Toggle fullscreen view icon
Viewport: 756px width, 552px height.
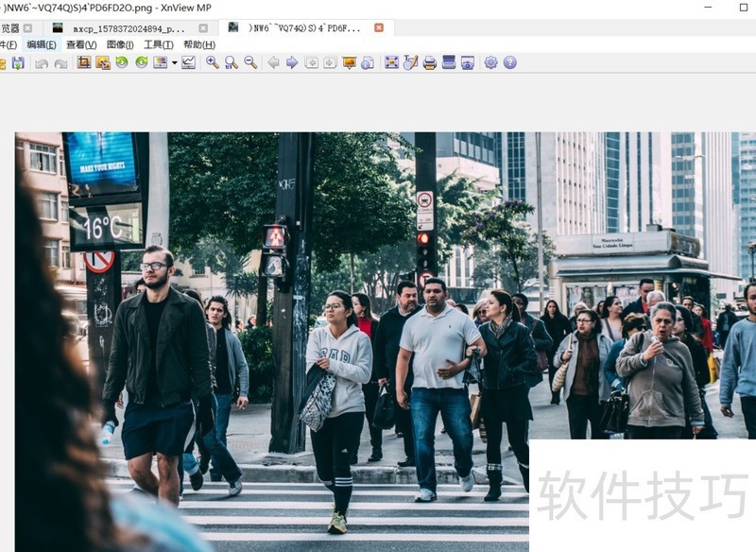[391, 62]
